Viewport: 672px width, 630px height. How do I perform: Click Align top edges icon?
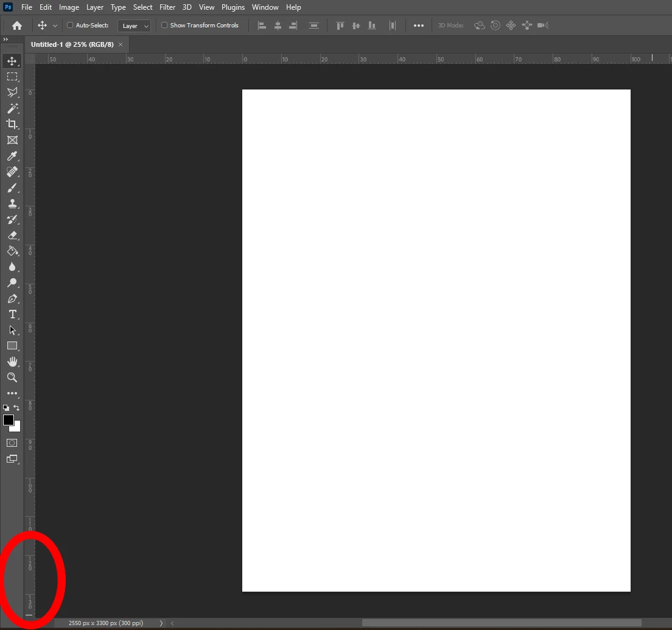[x=340, y=26]
